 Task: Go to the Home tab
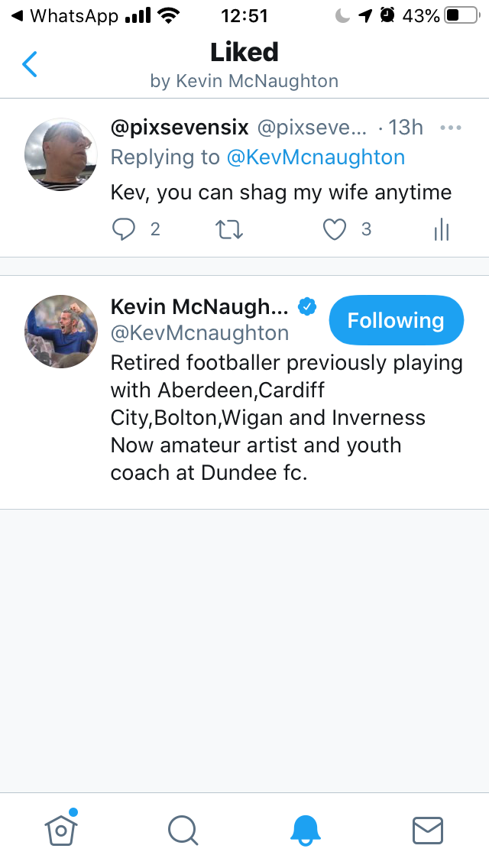[62, 829]
